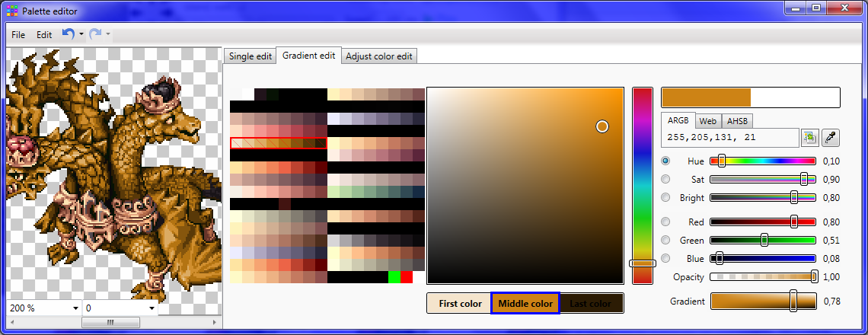Click the First color button
Screen dimensions: 868x335
pyautogui.click(x=459, y=304)
